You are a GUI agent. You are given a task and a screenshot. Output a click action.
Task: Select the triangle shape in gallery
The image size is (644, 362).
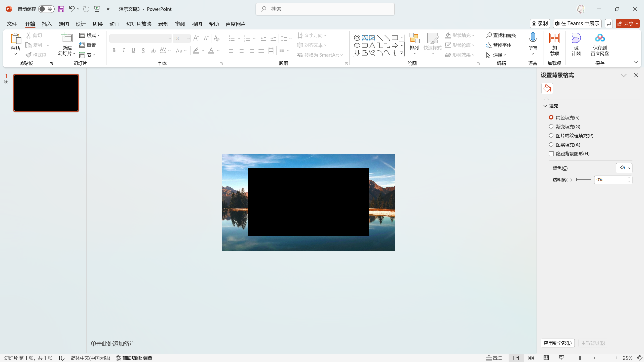372,45
